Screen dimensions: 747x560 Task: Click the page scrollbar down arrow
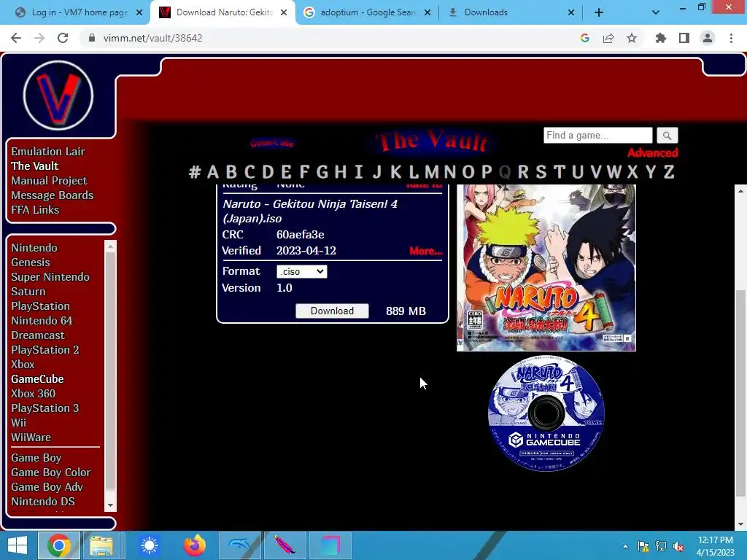[x=740, y=525]
